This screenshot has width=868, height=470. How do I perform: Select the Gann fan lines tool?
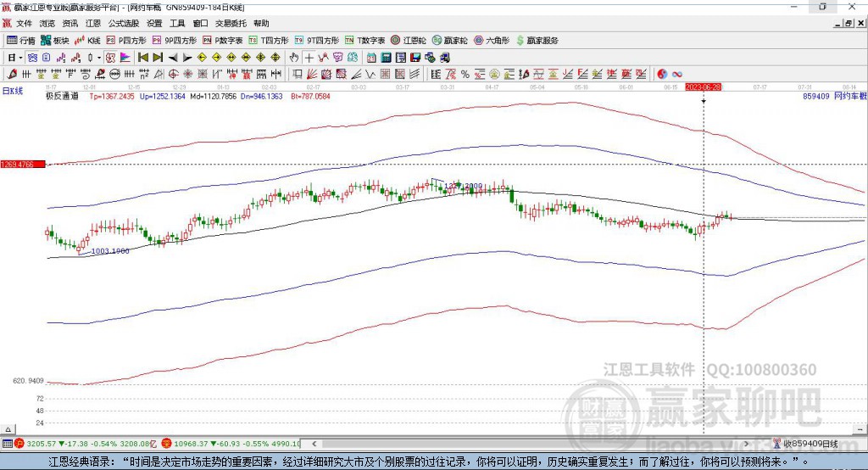[x=312, y=75]
